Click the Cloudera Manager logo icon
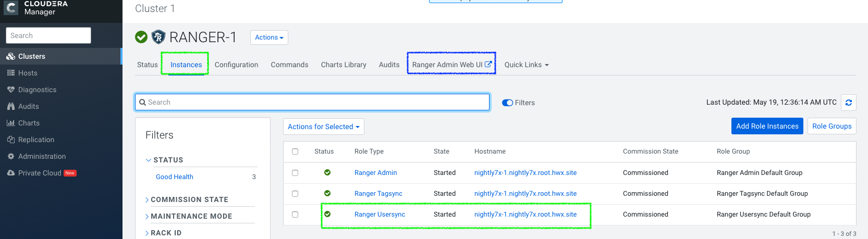The width and height of the screenshot is (868, 239). (x=11, y=8)
